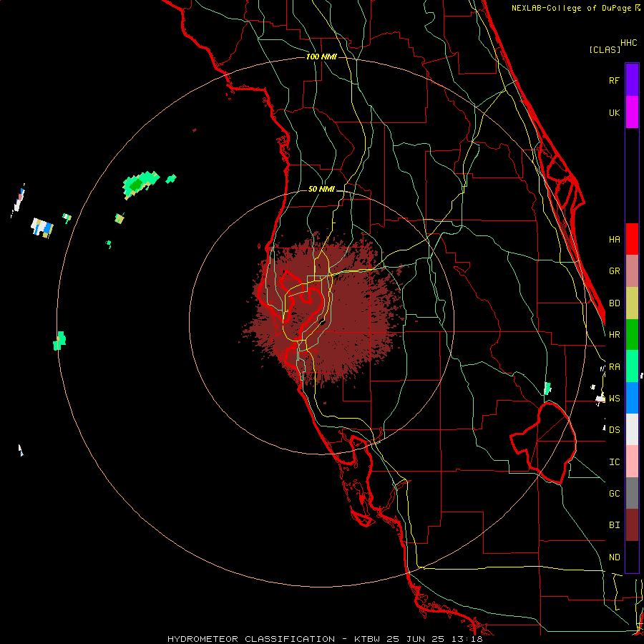644x644 pixels.
Task: Click the 100 NMI range ring label
Action: (321, 57)
